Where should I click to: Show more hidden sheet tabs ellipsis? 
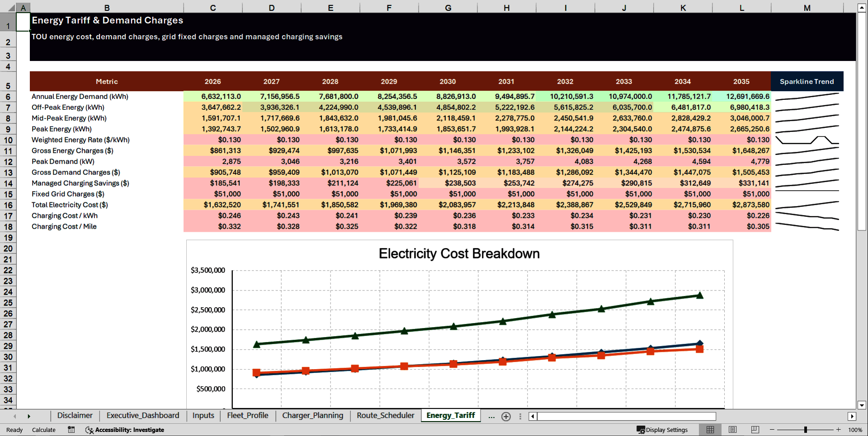491,416
